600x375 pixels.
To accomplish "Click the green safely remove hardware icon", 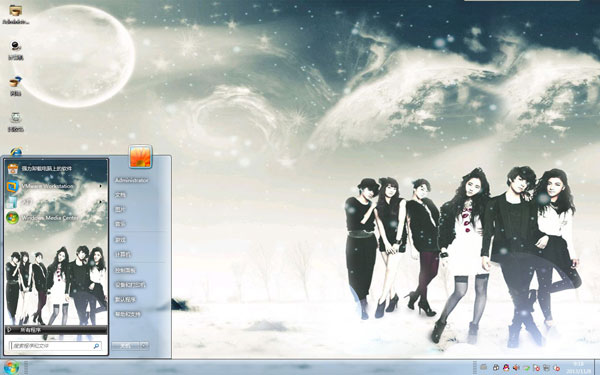I will (526, 368).
